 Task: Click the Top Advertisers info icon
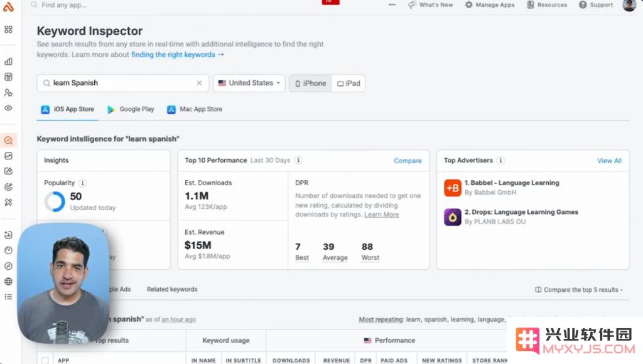tap(500, 161)
